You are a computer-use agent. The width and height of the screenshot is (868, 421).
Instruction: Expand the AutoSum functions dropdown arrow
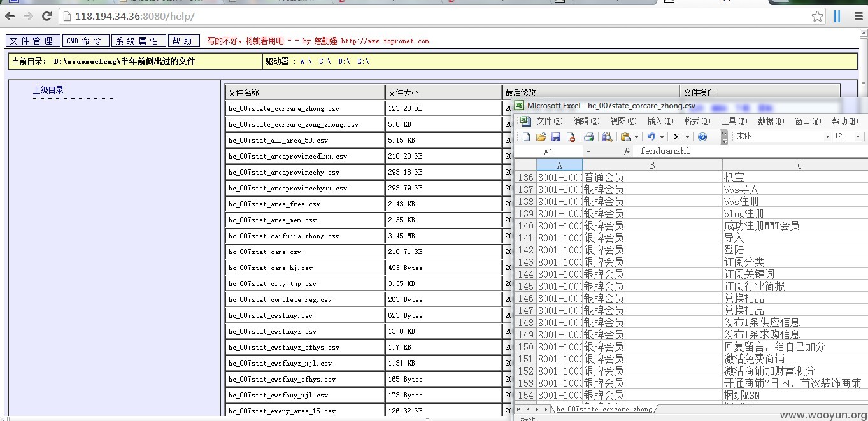[687, 137]
